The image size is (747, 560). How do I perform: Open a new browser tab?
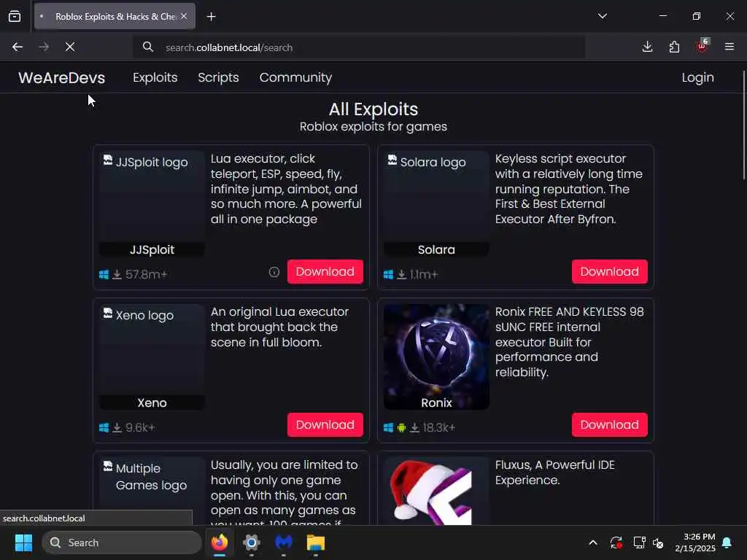coord(211,17)
